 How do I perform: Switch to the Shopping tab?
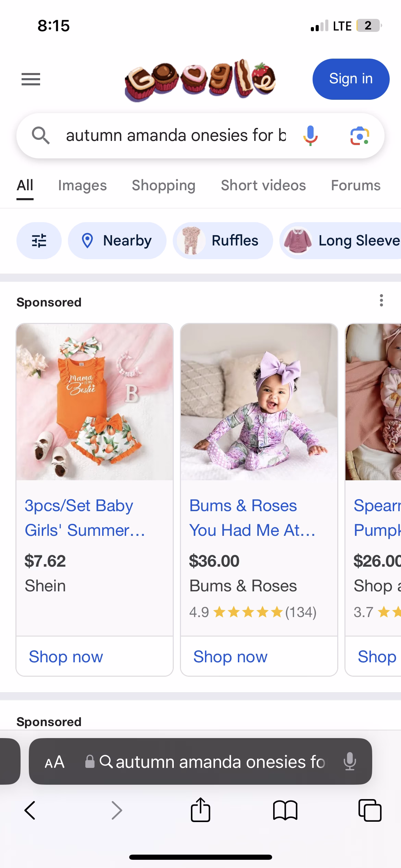(x=163, y=185)
